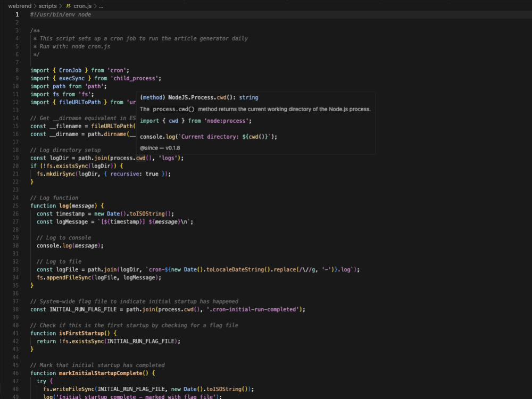Click 'isFirstStartup' function name
This screenshot has width=532, height=399.
point(81,334)
